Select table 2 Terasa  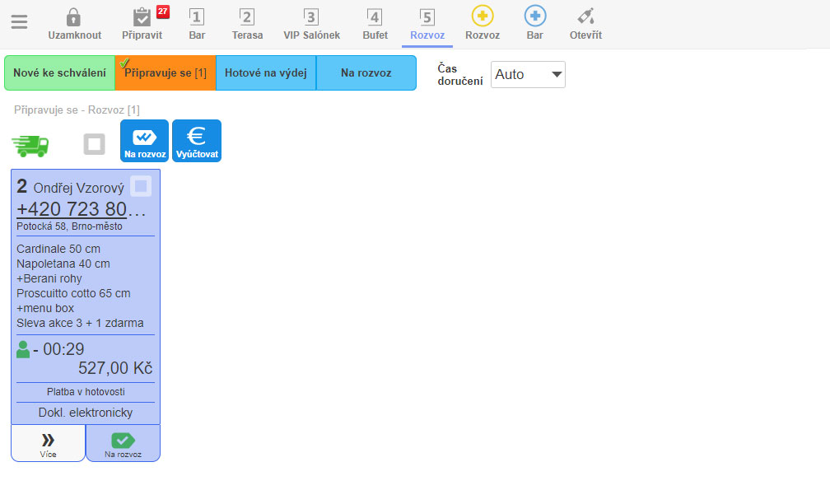pyautogui.click(x=247, y=23)
